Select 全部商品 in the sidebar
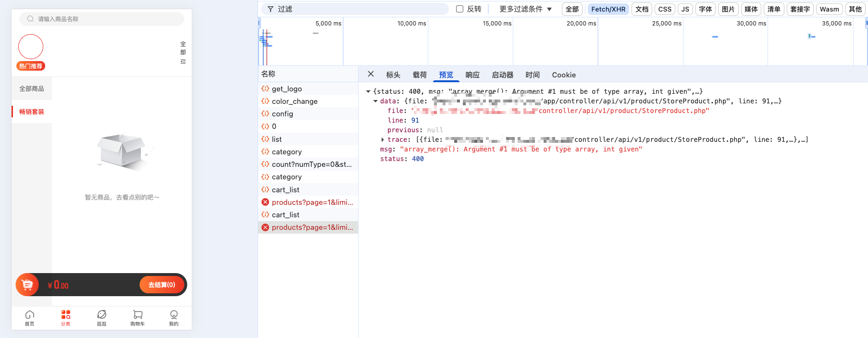868x338 pixels. (32, 89)
